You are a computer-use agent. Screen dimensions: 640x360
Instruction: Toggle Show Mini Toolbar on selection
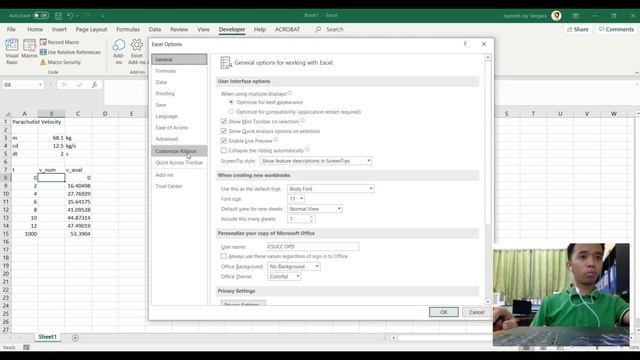(224, 121)
